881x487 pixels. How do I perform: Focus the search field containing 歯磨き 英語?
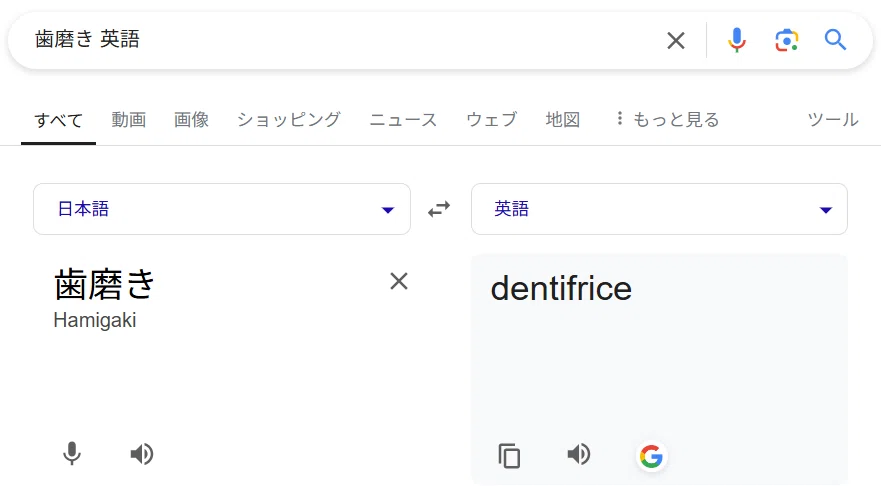pyautogui.click(x=343, y=40)
